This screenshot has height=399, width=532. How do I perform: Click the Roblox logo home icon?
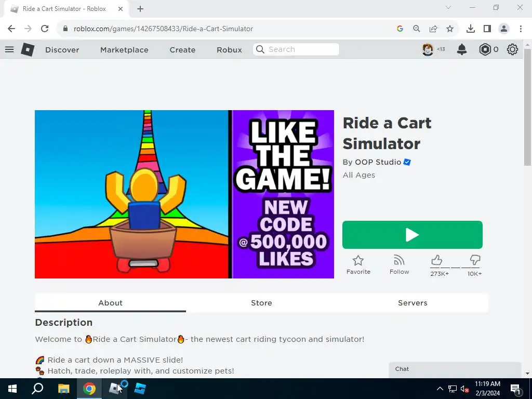coord(28,49)
